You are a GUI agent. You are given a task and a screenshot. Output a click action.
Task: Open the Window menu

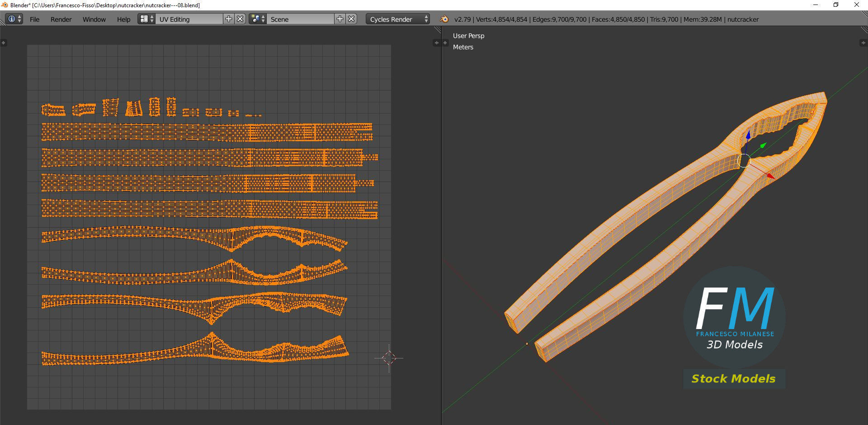[94, 19]
